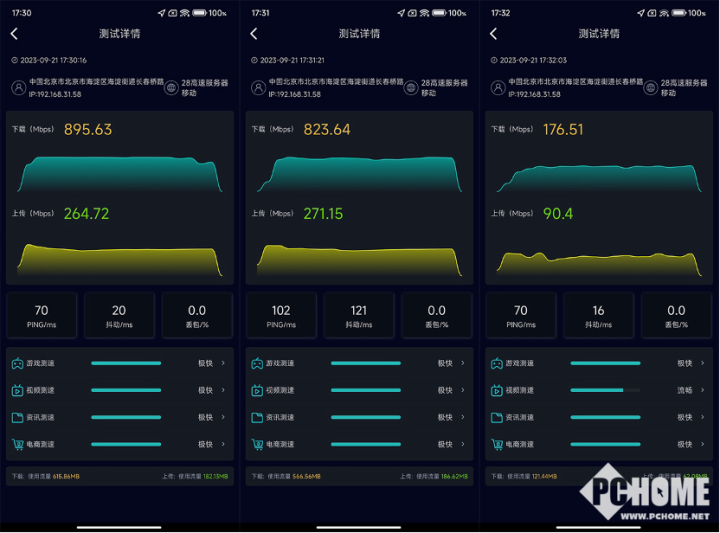Tap server globe icon in 17:30 screen
720x533 pixels.
click(171, 87)
